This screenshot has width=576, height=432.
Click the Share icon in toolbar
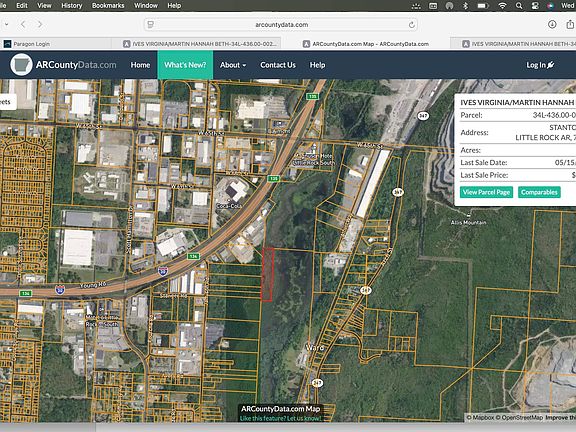pyautogui.click(x=570, y=24)
